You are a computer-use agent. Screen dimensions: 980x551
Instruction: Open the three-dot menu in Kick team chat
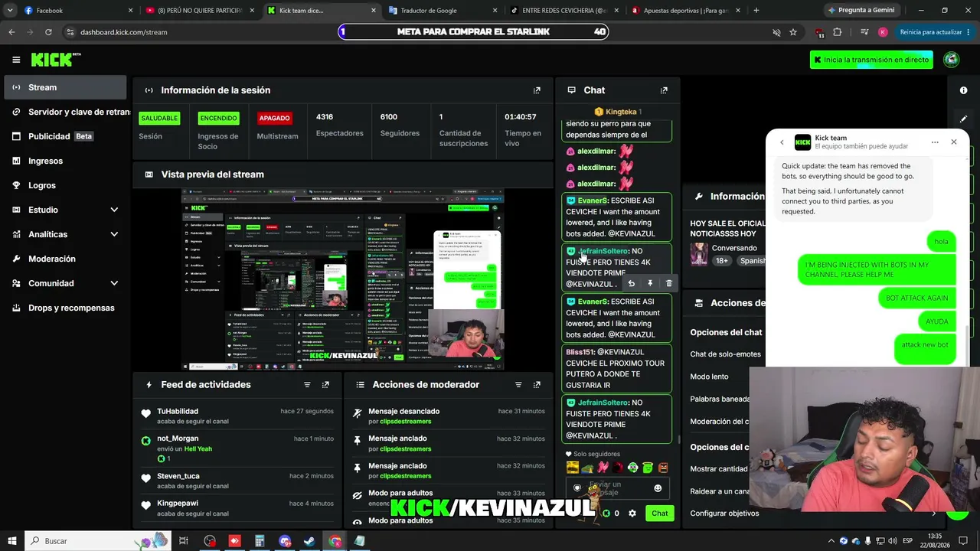(935, 142)
